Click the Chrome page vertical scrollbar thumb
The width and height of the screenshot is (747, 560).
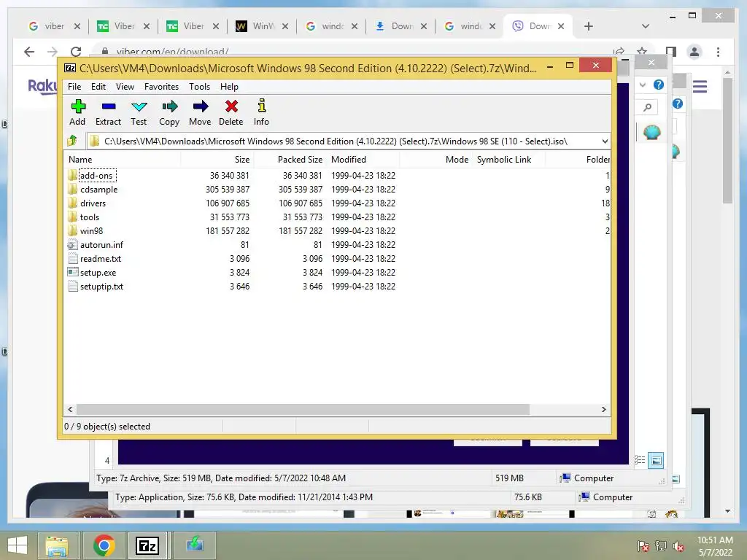727,141
